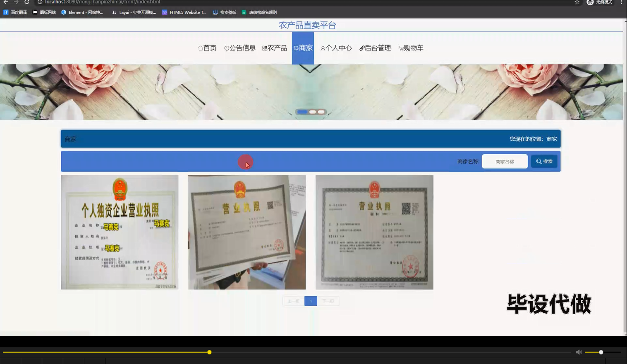Screen dimensions: 627x364
Task: Mute audio via the speaker icon
Action: tap(579, 352)
